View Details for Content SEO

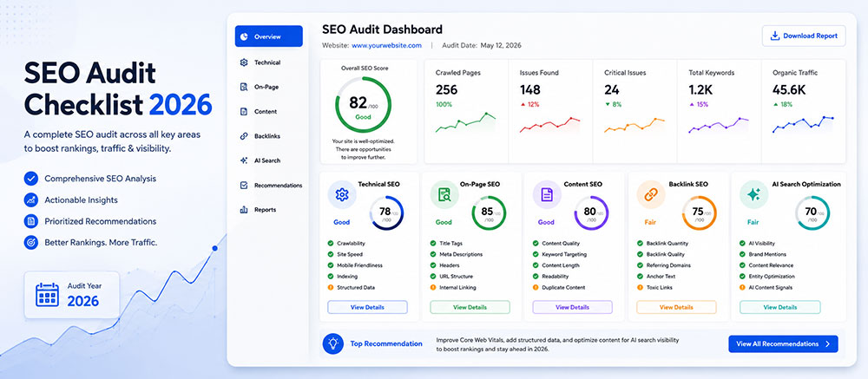pos(572,307)
